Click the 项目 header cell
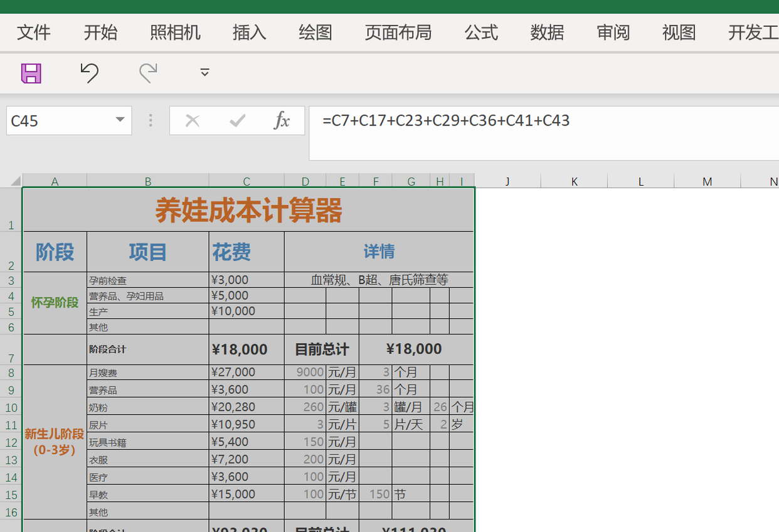 tap(148, 252)
